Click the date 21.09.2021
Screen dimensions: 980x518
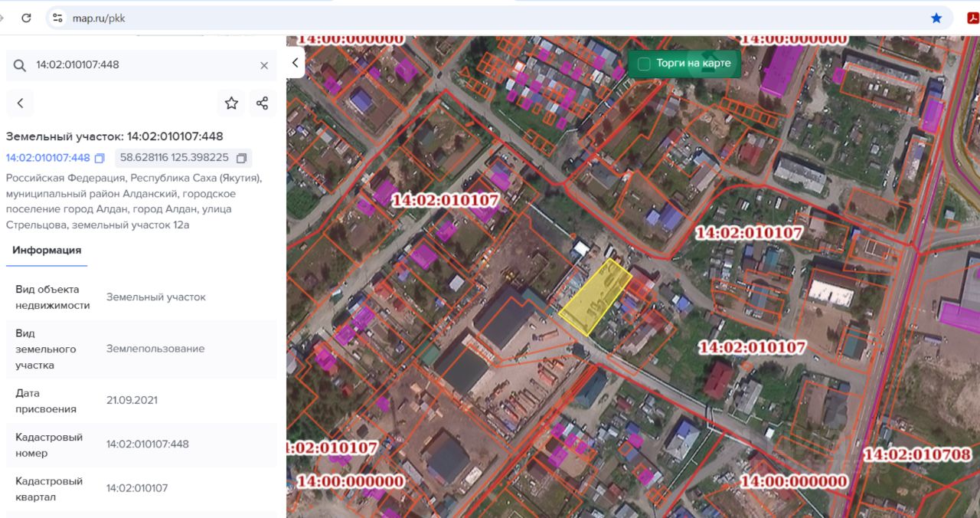coord(132,401)
